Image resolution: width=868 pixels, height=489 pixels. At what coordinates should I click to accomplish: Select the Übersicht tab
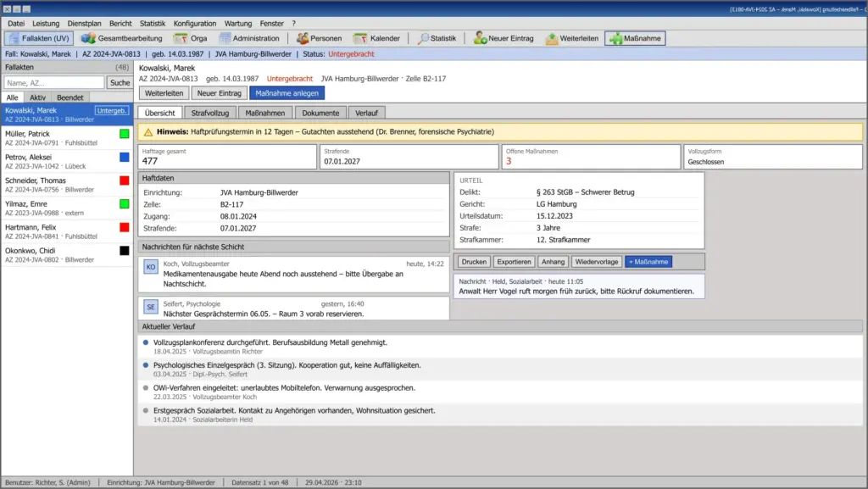(160, 113)
